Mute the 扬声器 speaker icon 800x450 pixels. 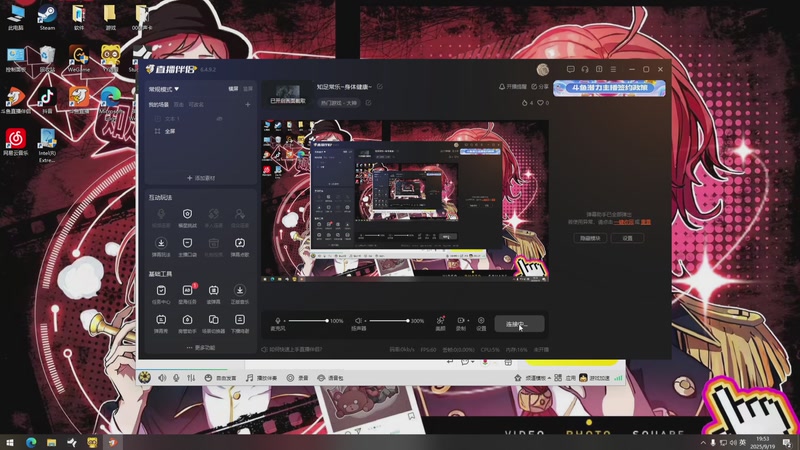point(358,320)
